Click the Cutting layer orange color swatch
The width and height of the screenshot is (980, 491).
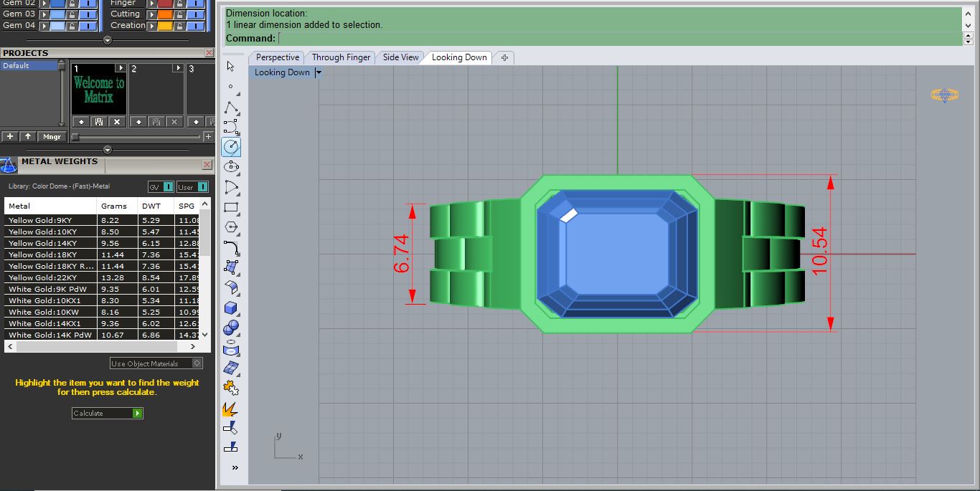pyautogui.click(x=164, y=14)
